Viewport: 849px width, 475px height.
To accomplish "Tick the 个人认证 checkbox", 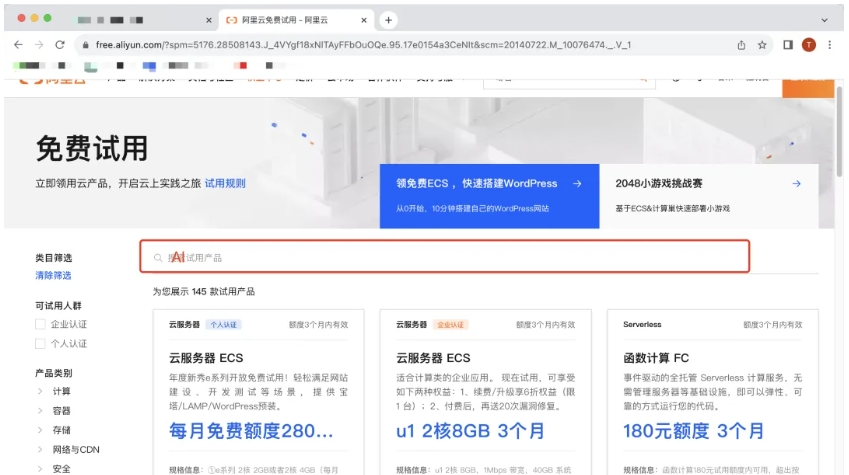I will coord(40,343).
